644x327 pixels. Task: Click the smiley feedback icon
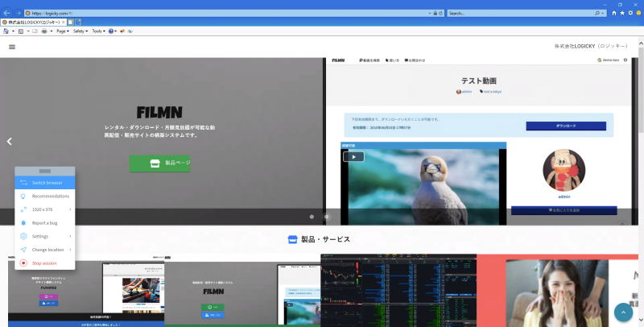(x=638, y=13)
